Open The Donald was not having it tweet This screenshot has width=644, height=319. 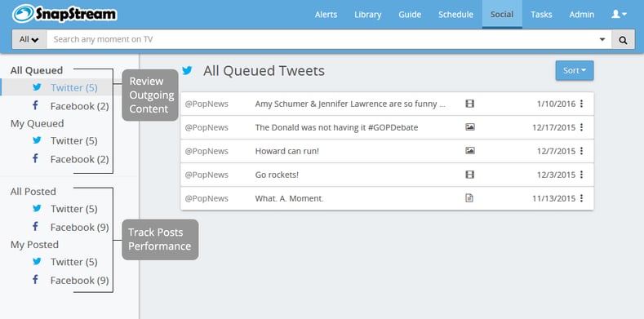tap(336, 127)
